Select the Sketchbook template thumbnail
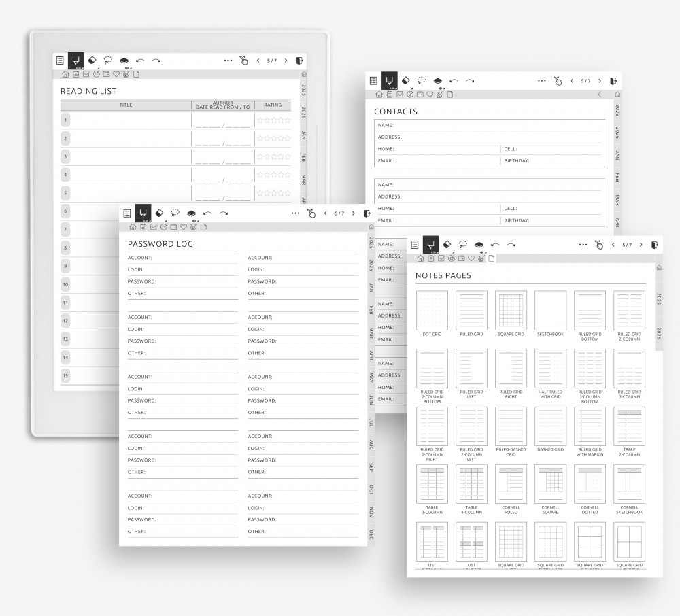 [550, 311]
